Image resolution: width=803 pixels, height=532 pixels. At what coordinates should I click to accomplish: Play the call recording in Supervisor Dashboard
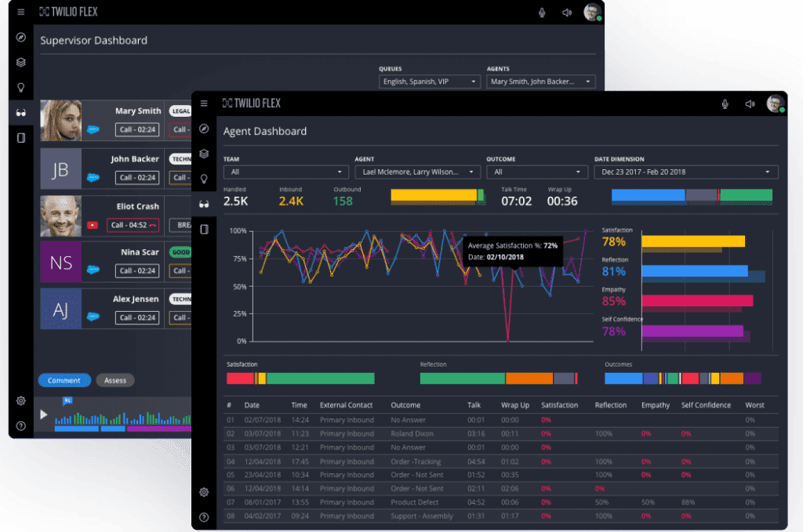coord(44,414)
